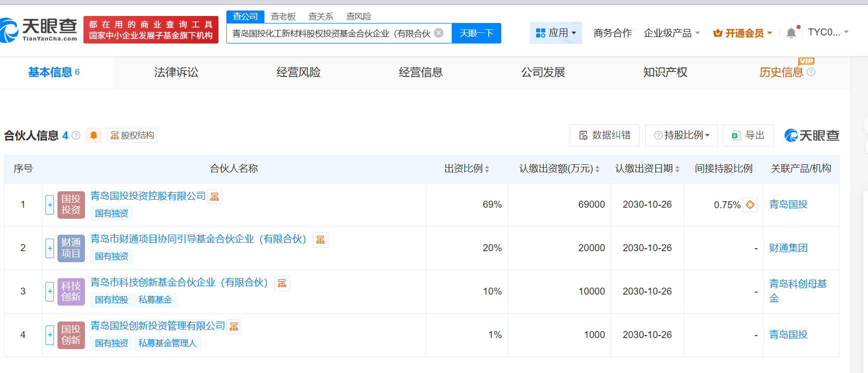The image size is (868, 373).
Task: Open equity structure icon for 青岛国投创新投资管理有限公司
Action: point(234,327)
